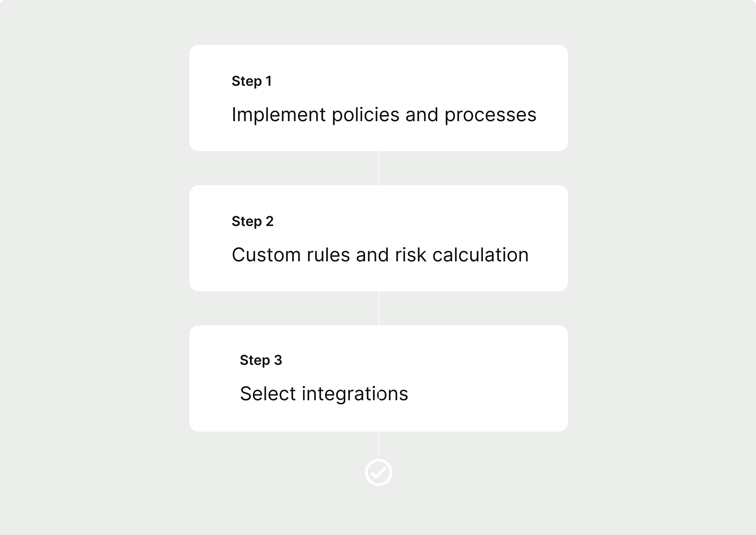This screenshot has height=535, width=756.
Task: Select the Step 3 heading label
Action: pos(261,361)
